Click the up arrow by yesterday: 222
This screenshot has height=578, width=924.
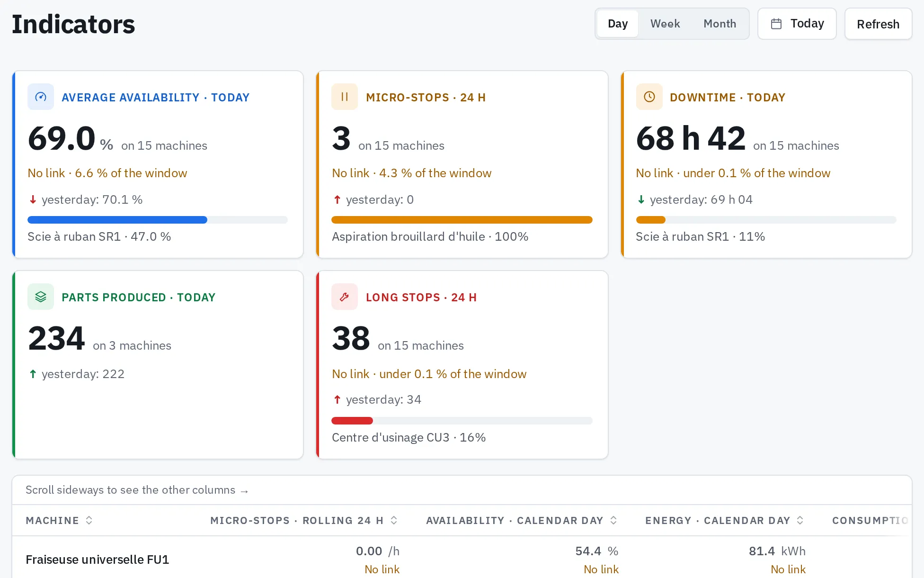33,374
